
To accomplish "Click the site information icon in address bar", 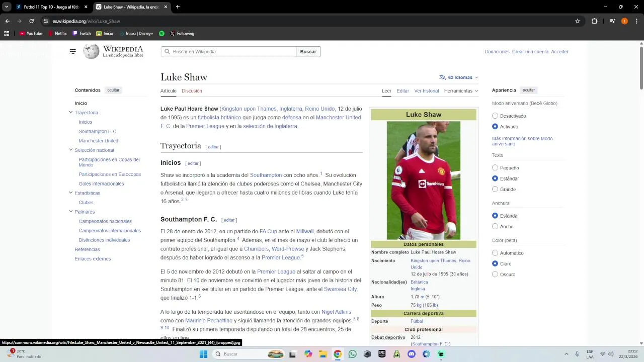I will point(46,21).
